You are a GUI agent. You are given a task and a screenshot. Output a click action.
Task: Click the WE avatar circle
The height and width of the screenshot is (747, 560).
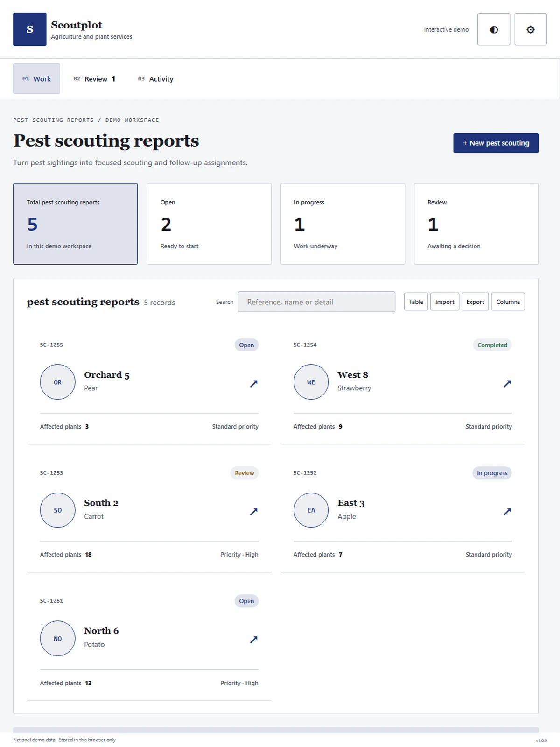[x=311, y=382]
